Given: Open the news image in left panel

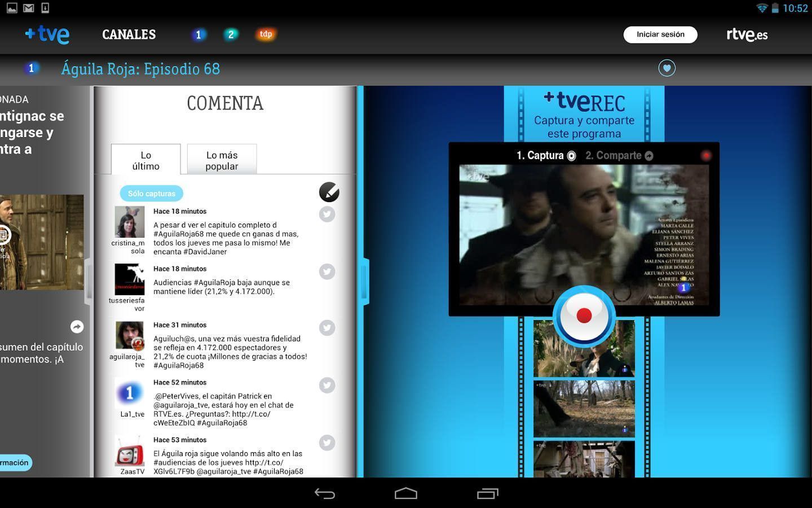Looking at the screenshot, I should [42, 242].
